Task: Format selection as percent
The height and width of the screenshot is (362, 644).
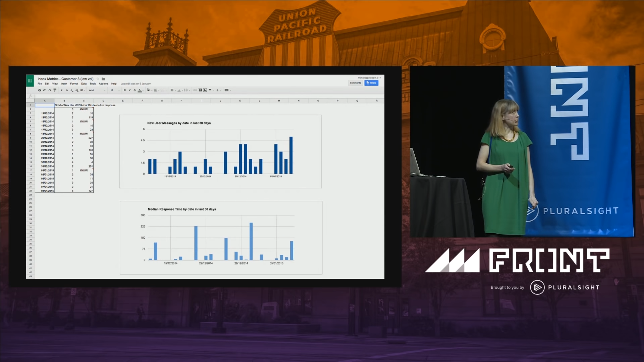Action: click(67, 90)
